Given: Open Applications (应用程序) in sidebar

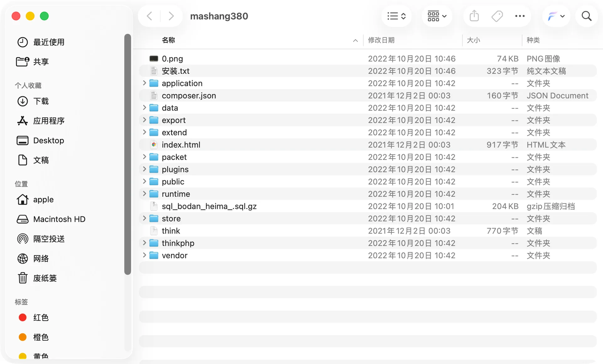Looking at the screenshot, I should click(41, 121).
